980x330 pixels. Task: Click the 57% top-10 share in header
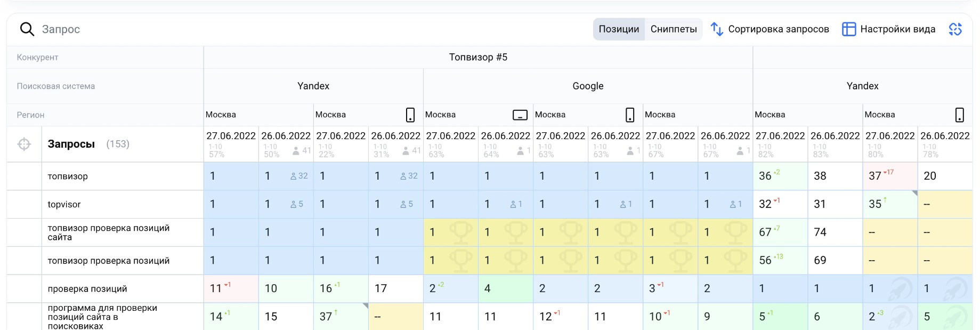[216, 155]
